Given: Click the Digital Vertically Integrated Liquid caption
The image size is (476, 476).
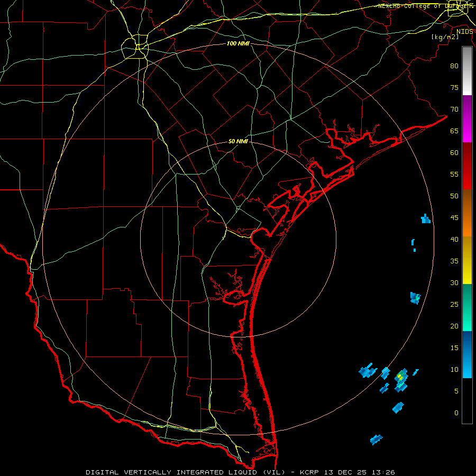Looking at the screenshot, I should pyautogui.click(x=240, y=472).
